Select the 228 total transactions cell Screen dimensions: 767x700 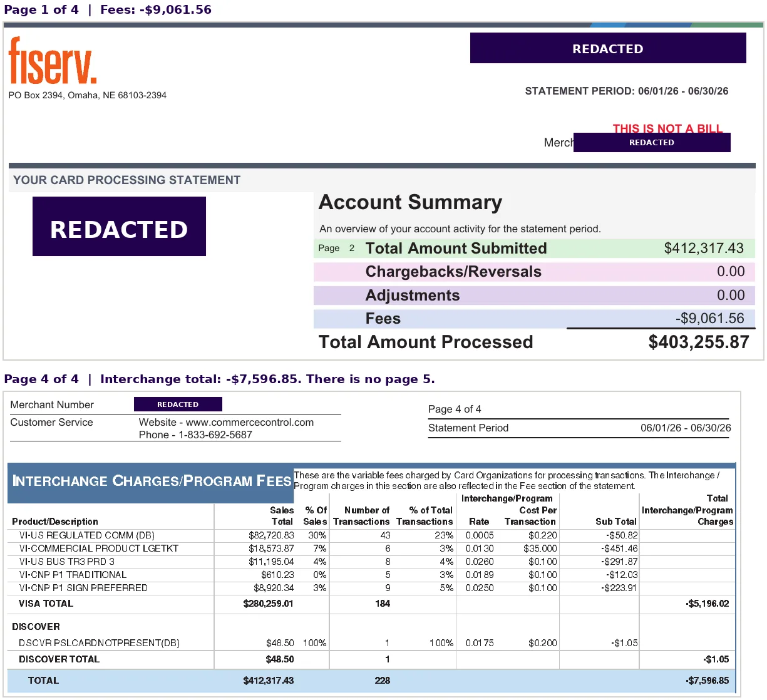(x=382, y=681)
